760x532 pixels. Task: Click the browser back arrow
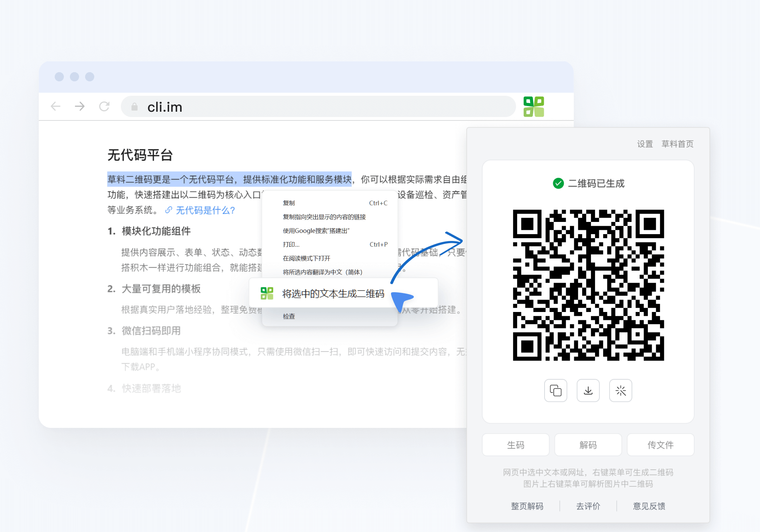pos(55,106)
